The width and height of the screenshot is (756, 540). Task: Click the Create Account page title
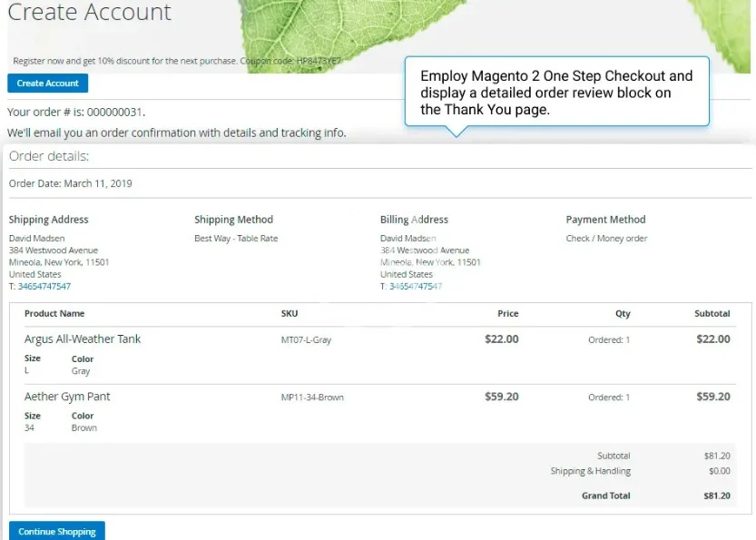coord(89,13)
